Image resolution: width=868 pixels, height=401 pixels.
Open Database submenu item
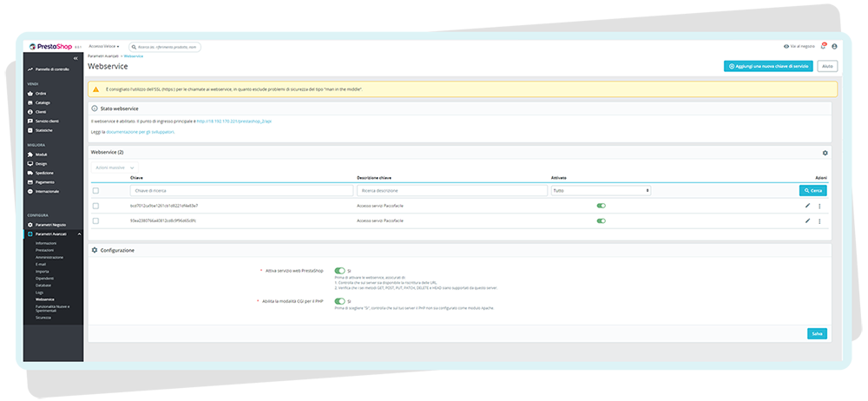[43, 286]
